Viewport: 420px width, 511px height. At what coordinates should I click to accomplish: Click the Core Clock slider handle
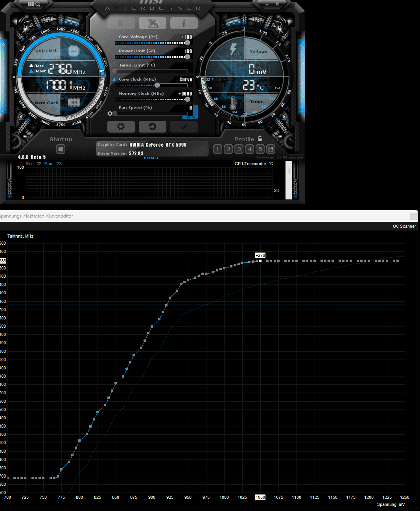(x=157, y=85)
